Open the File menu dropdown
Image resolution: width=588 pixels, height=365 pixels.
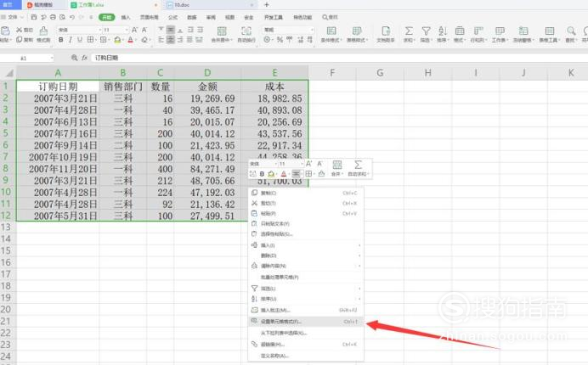[13, 17]
